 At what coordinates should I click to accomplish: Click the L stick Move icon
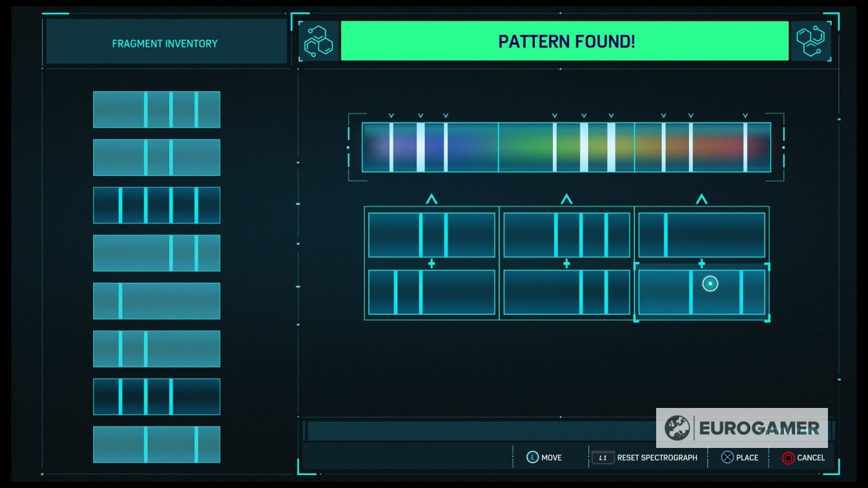[532, 458]
